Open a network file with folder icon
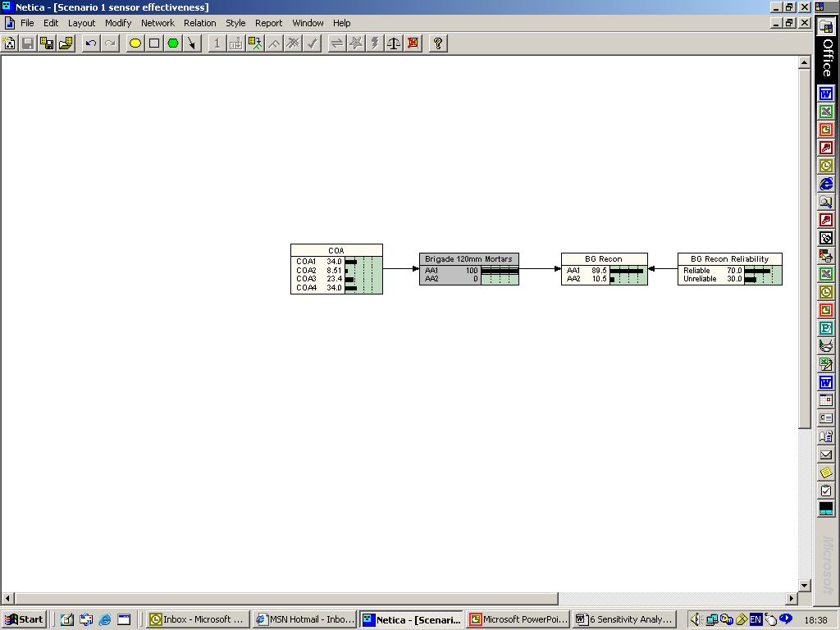Viewport: 840px width, 630px height. click(x=66, y=43)
